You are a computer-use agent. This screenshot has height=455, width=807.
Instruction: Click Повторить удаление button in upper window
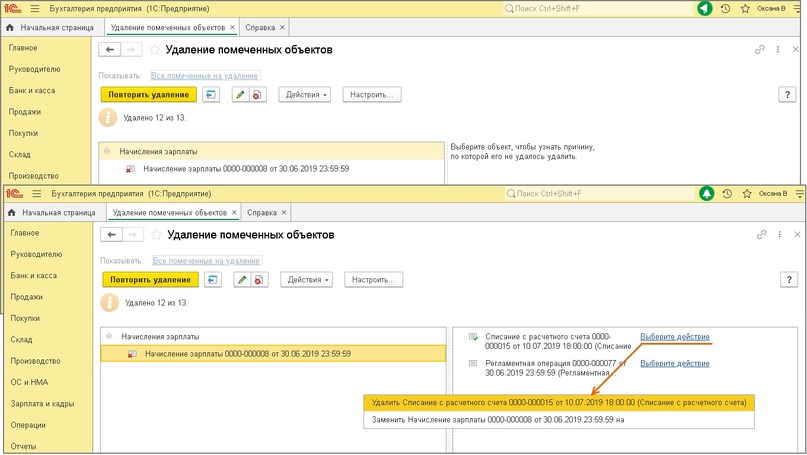(149, 95)
